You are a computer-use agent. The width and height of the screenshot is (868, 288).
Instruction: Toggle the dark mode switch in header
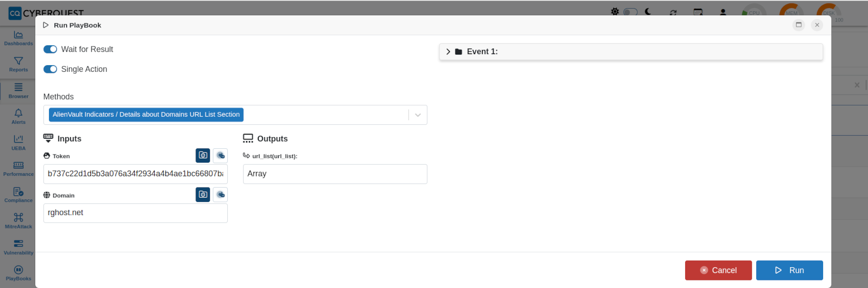tap(631, 12)
